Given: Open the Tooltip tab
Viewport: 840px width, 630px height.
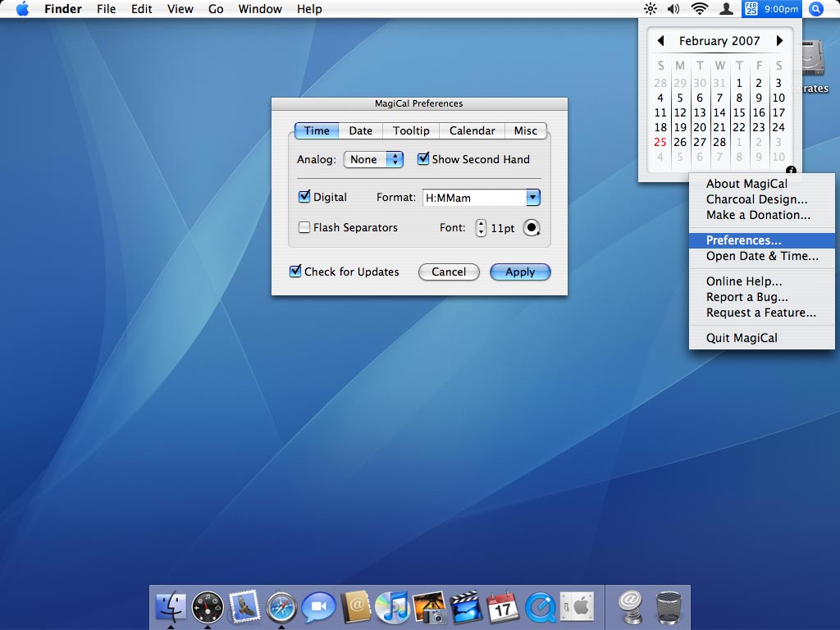Looking at the screenshot, I should pos(411,130).
